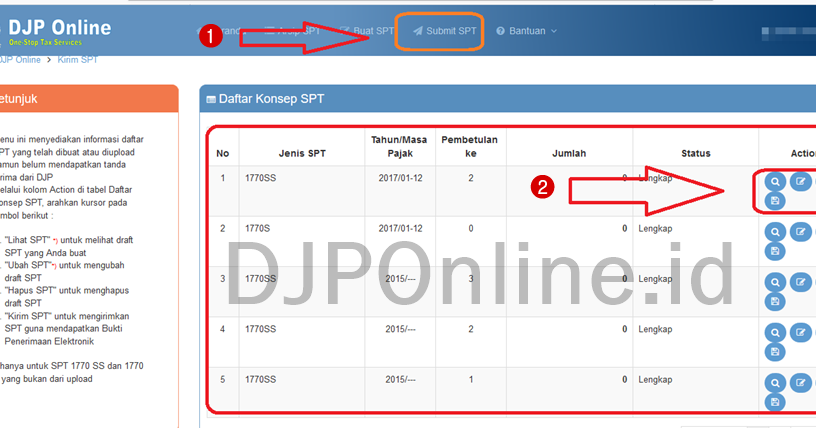Click the save icon in row 4
The width and height of the screenshot is (816, 428).
775,352
